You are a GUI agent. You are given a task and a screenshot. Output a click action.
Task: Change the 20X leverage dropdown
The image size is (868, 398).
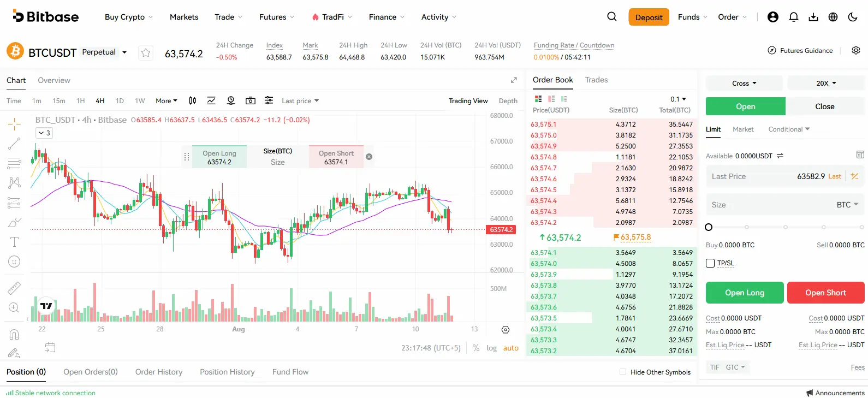tap(826, 84)
